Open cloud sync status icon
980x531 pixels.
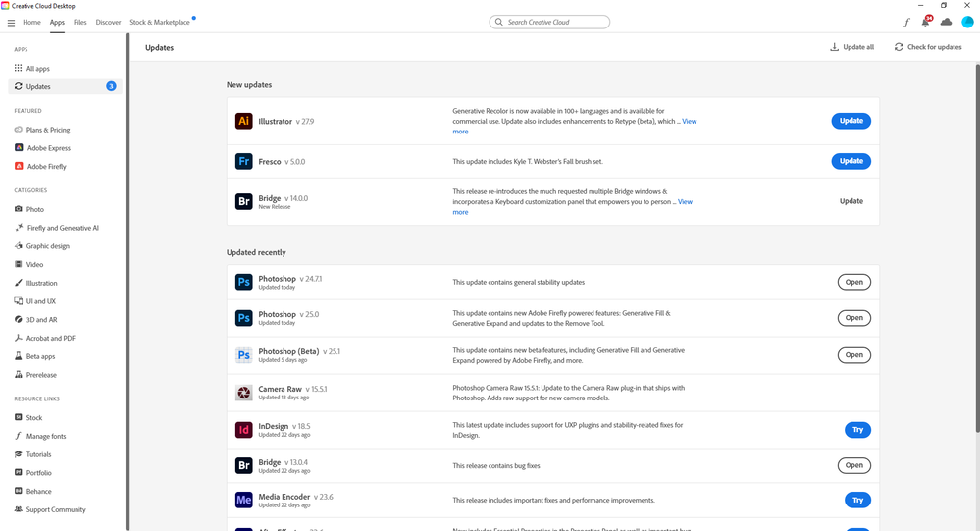pyautogui.click(x=946, y=22)
